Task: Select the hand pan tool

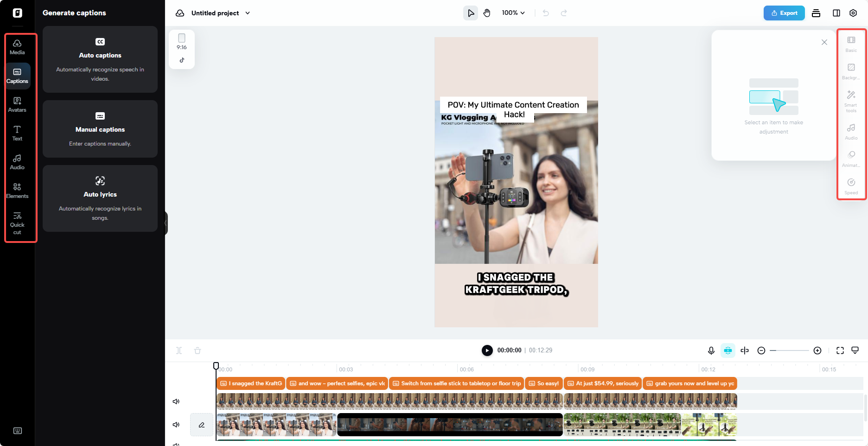Action: (487, 13)
